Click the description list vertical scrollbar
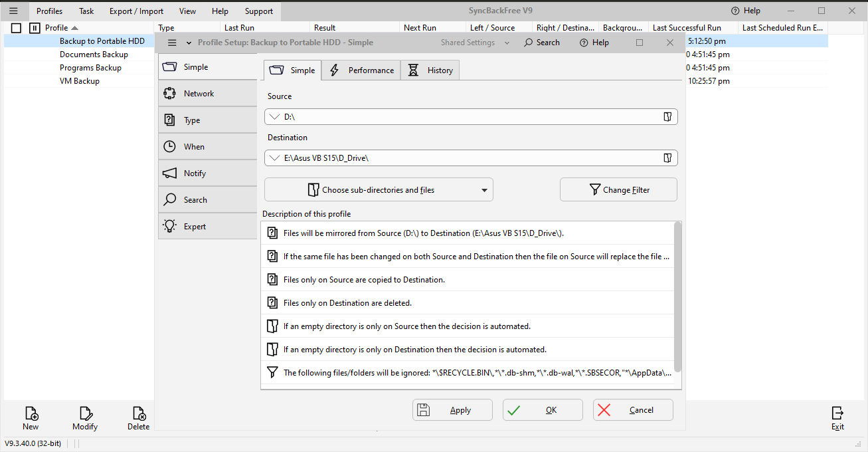 pyautogui.click(x=677, y=297)
